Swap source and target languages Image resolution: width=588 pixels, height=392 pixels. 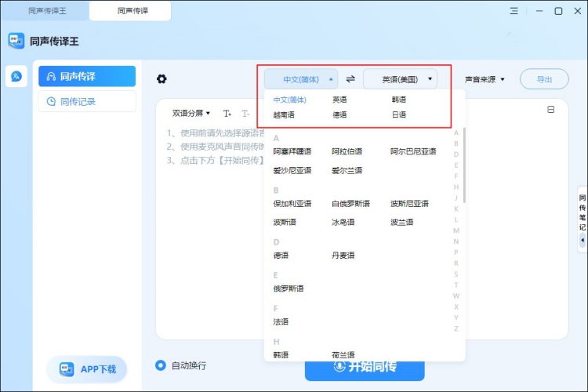pos(350,79)
